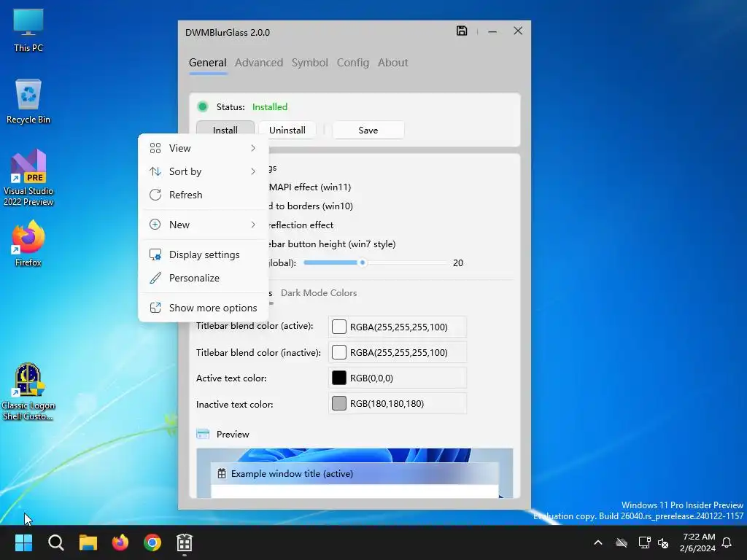This screenshot has height=560, width=747.
Task: Open the notification bell
Action: coord(727,542)
